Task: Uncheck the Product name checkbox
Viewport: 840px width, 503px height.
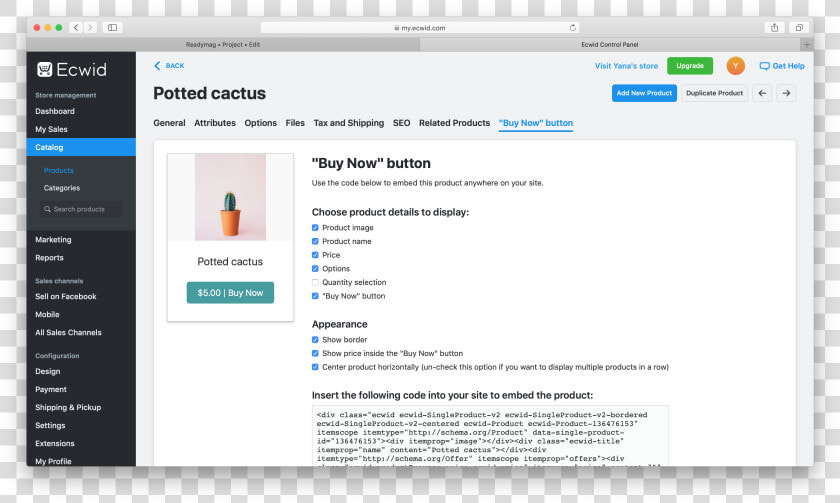Action: pyautogui.click(x=315, y=241)
